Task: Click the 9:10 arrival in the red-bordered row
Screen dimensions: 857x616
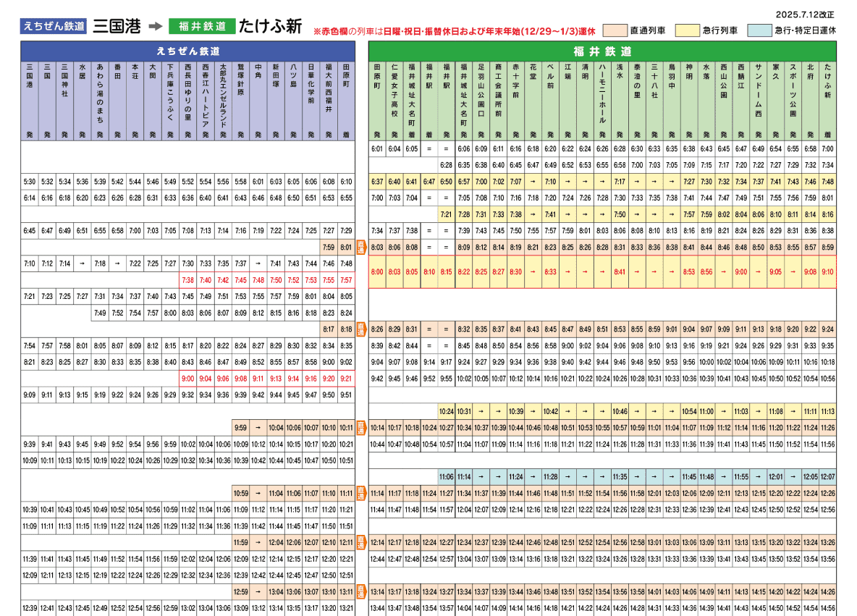Action: click(x=827, y=272)
